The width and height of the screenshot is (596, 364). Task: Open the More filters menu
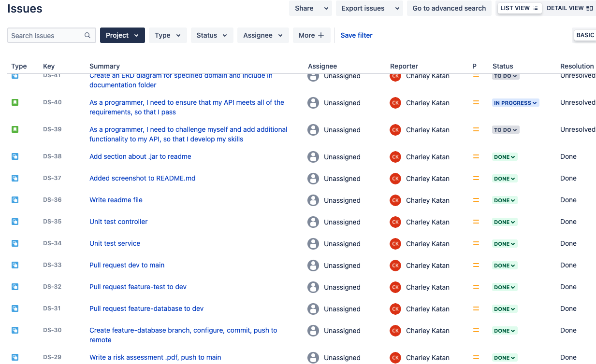pos(312,35)
